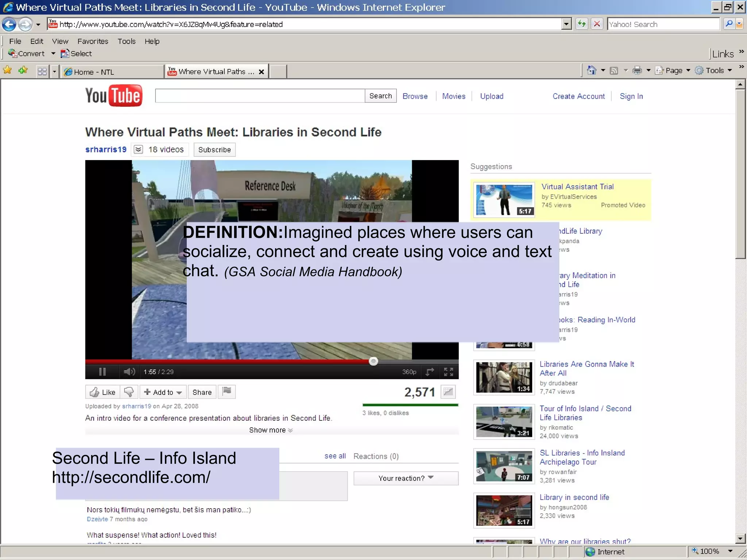Enter fullscreen video mode

pos(449,372)
